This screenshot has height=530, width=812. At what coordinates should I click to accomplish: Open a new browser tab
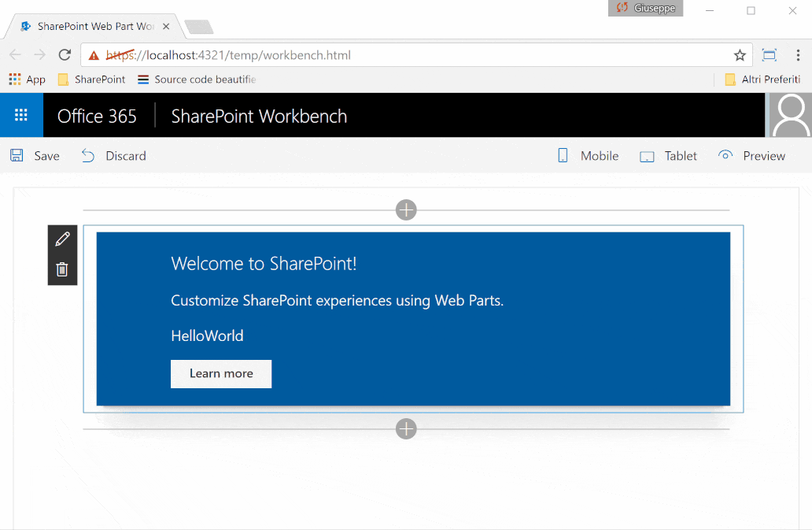click(199, 27)
